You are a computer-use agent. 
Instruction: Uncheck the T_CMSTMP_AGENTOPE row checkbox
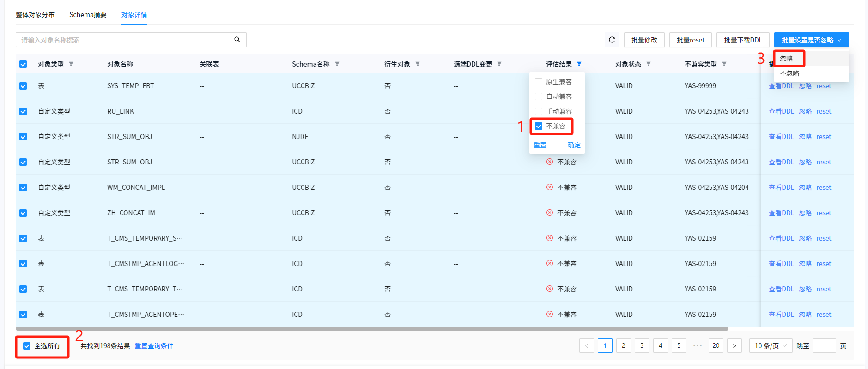click(23, 315)
